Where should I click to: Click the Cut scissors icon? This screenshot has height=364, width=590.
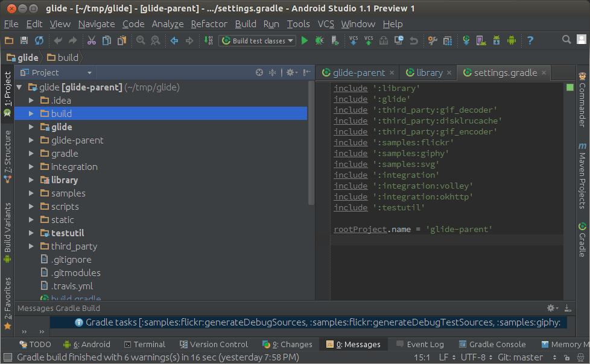(x=91, y=40)
